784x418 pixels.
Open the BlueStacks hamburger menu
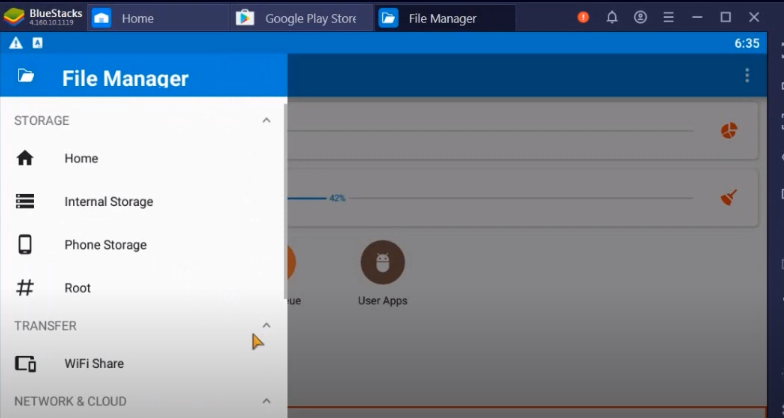[x=668, y=18]
